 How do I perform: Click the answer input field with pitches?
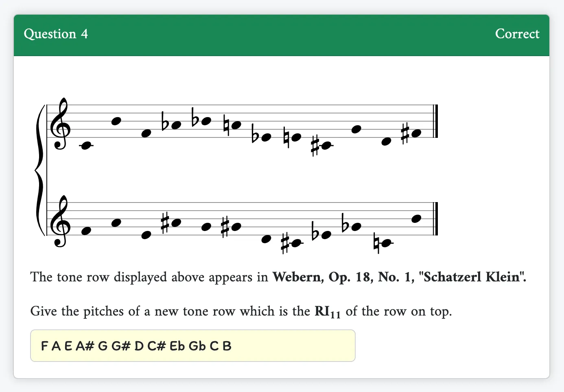pos(192,346)
